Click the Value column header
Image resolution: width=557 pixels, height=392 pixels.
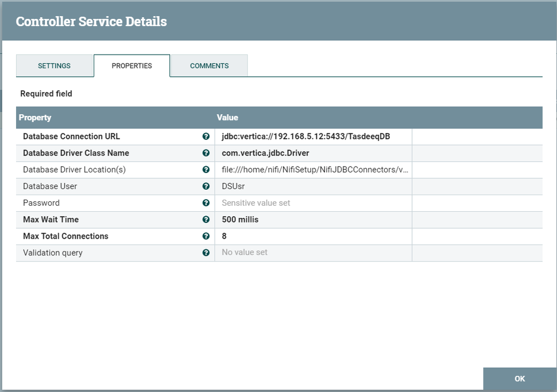pyautogui.click(x=227, y=118)
